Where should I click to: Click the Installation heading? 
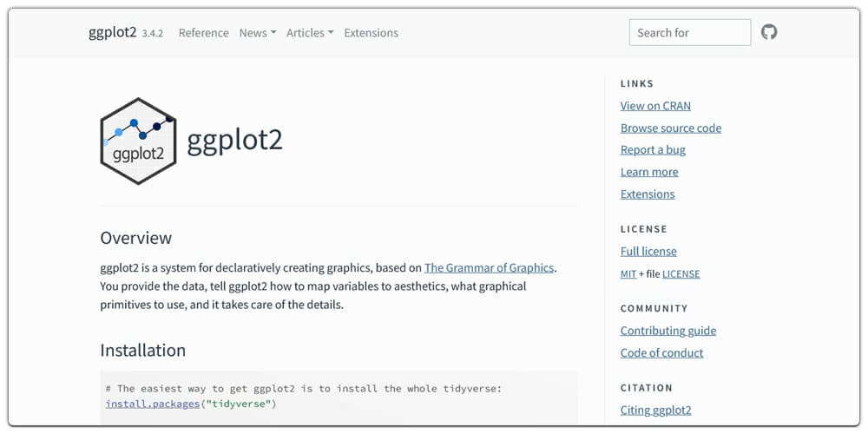click(143, 351)
